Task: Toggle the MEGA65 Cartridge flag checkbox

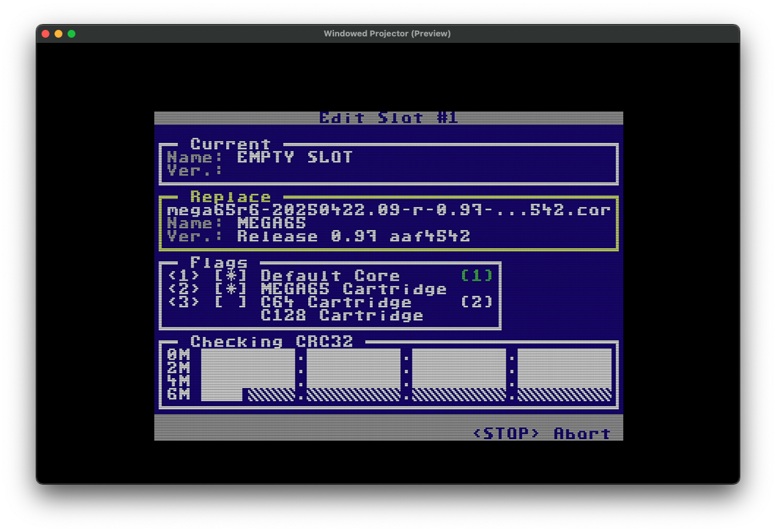Action: pyautogui.click(x=231, y=289)
